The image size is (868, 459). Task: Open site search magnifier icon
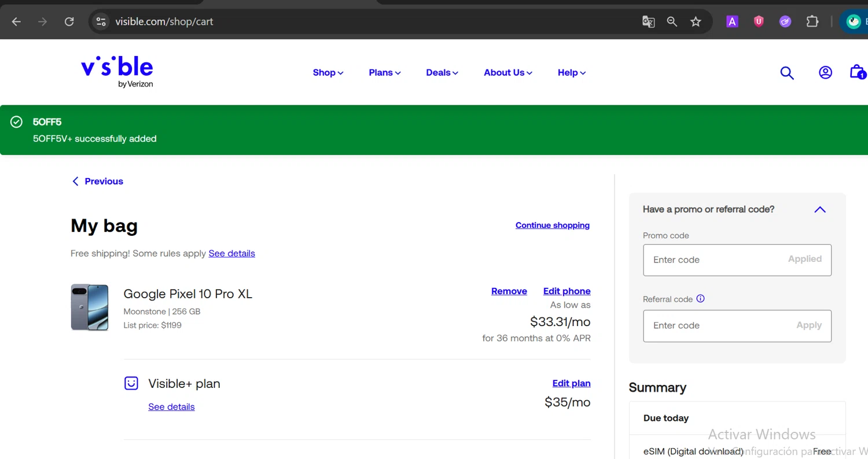coord(787,73)
